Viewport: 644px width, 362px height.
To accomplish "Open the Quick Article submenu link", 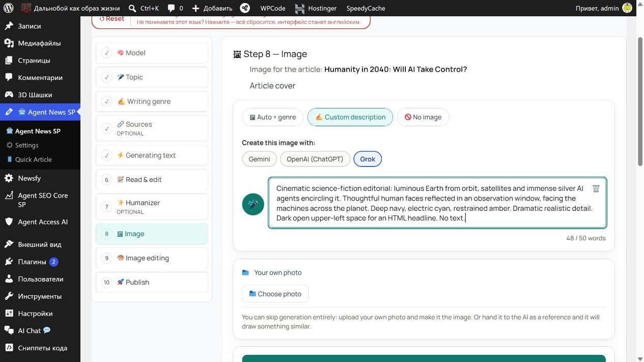I will tap(33, 159).
